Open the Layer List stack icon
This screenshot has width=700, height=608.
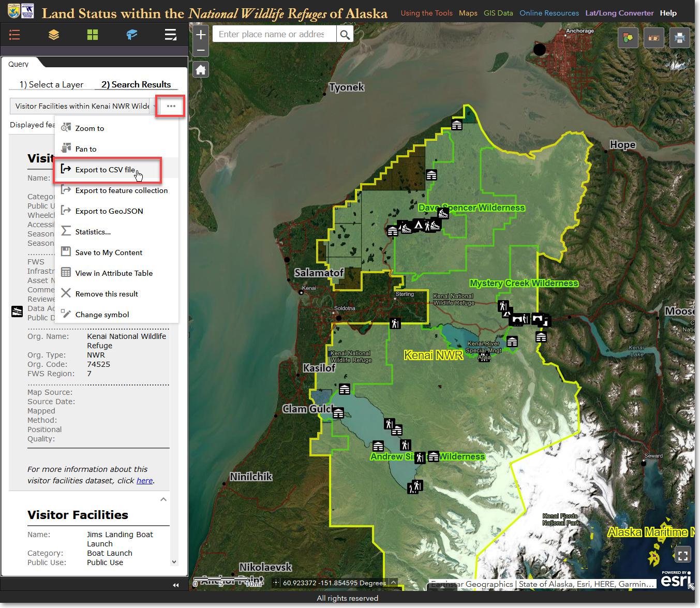point(54,35)
